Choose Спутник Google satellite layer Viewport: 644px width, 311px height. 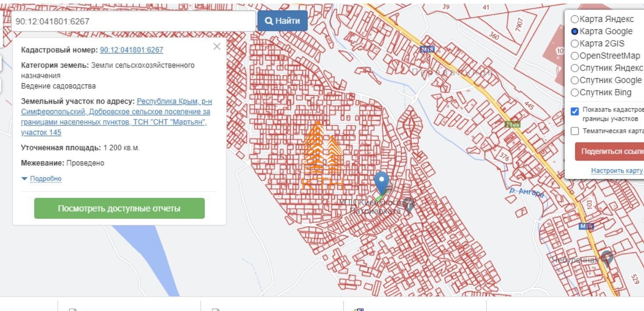[x=574, y=80]
